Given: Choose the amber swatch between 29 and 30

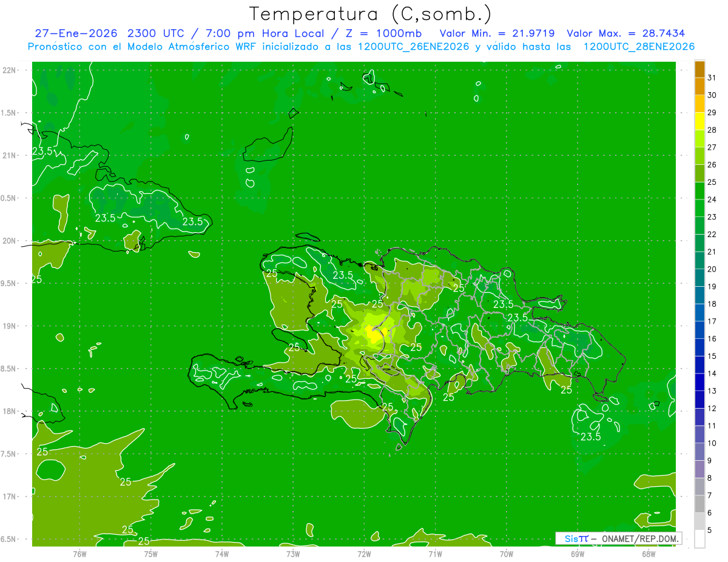Looking at the screenshot, I should click(x=699, y=104).
